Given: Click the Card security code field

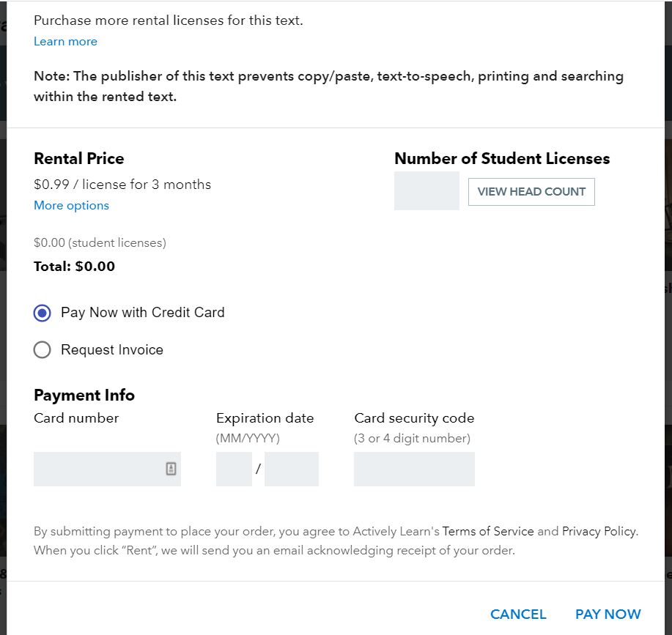Looking at the screenshot, I should tap(414, 469).
